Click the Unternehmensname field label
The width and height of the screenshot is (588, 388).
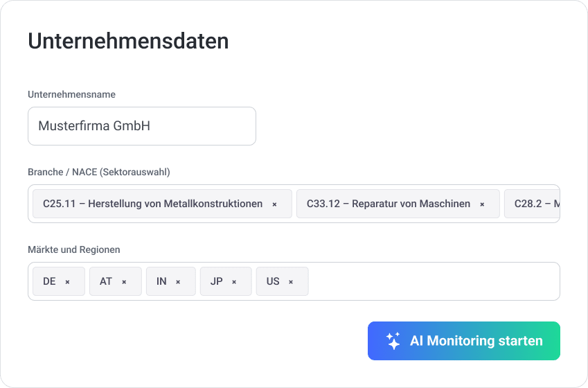pos(71,94)
